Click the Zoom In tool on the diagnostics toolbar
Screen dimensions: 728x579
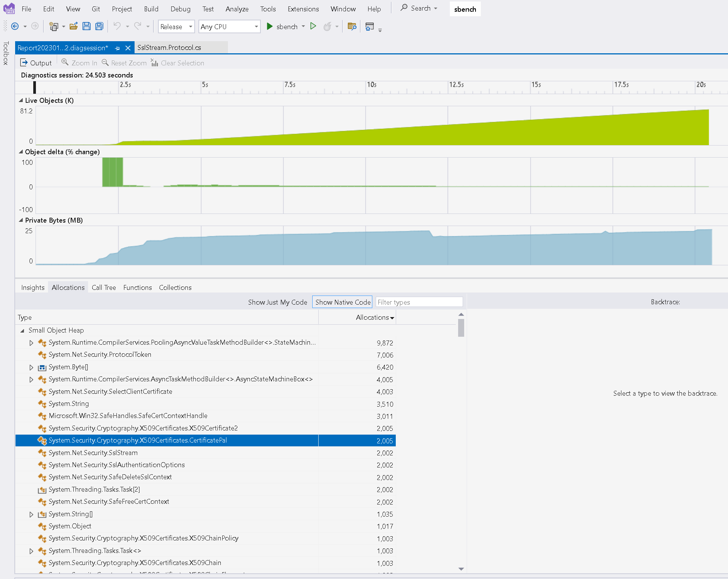coord(79,63)
